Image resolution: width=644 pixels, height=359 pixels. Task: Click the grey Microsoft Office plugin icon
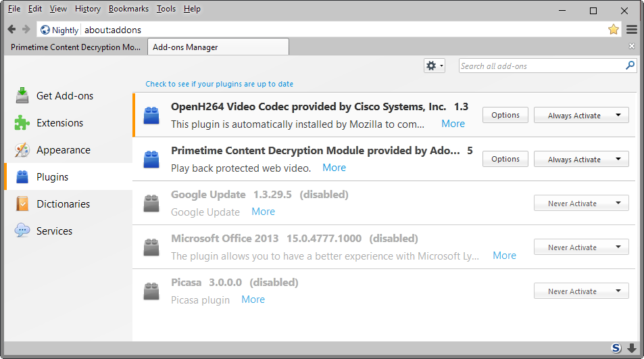(151, 247)
